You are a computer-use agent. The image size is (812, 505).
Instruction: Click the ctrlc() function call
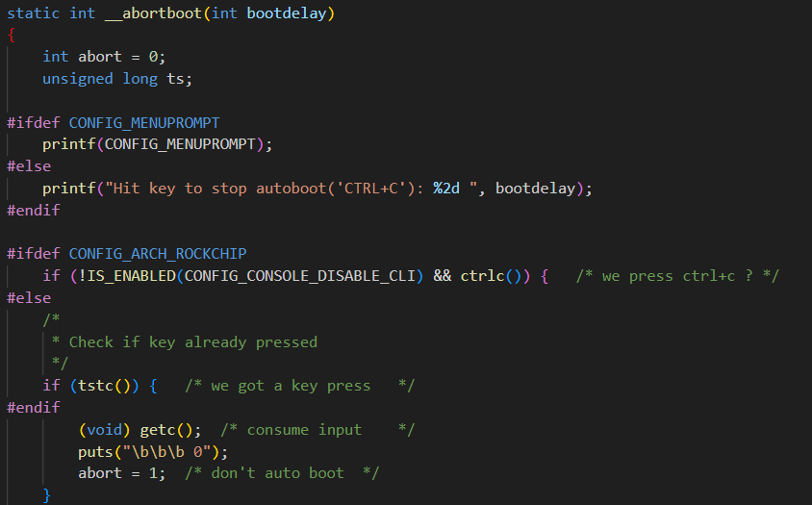[x=491, y=276]
